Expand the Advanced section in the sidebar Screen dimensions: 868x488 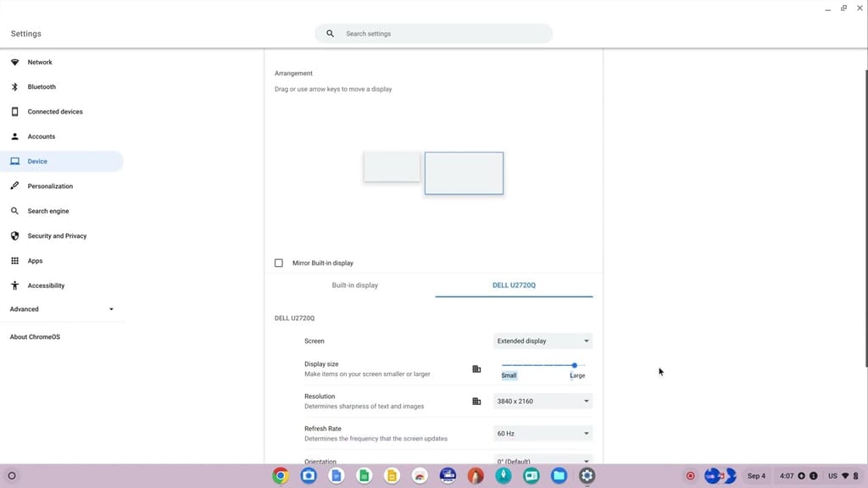click(x=61, y=309)
